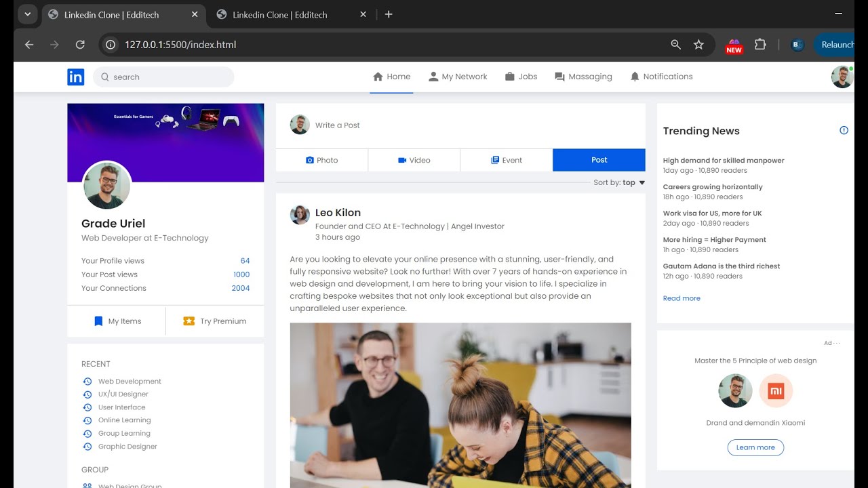Image resolution: width=868 pixels, height=488 pixels.
Task: Open the Sort by top dropdown
Action: click(619, 182)
